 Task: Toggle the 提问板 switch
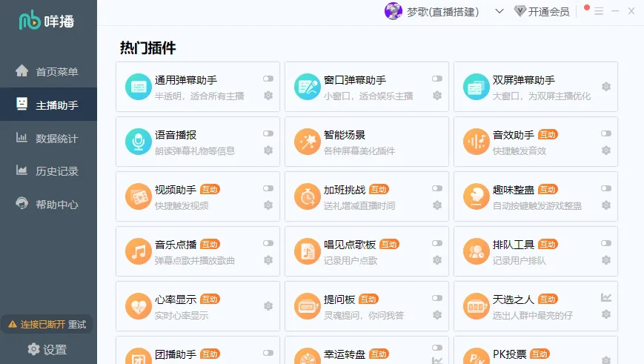tap(437, 298)
